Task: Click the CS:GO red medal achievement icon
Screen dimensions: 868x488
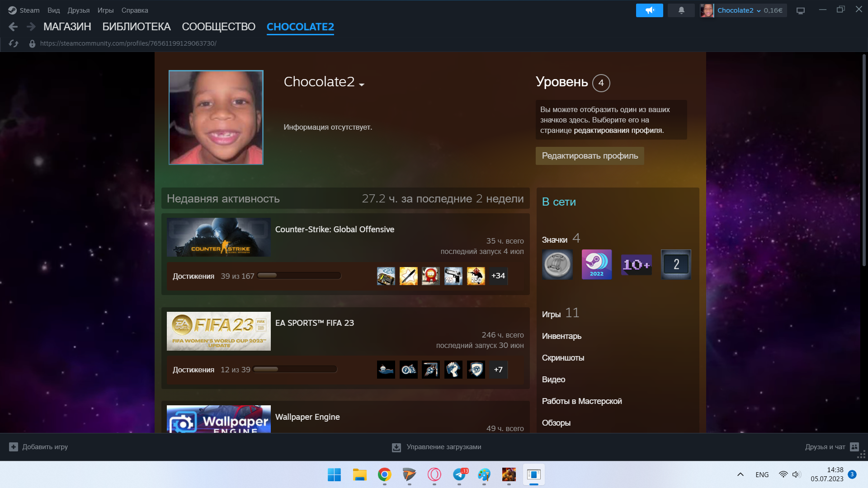Action: coord(431,276)
